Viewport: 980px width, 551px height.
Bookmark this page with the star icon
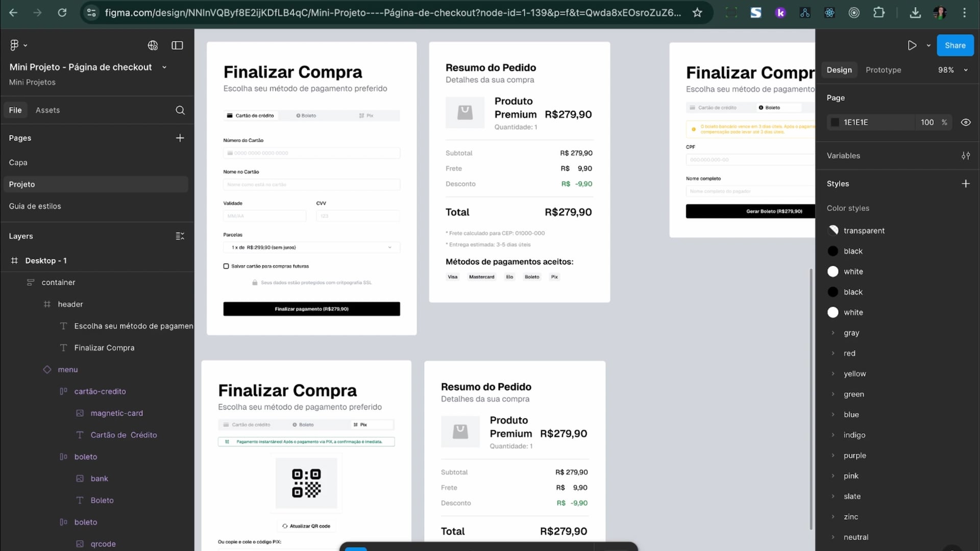[697, 13]
